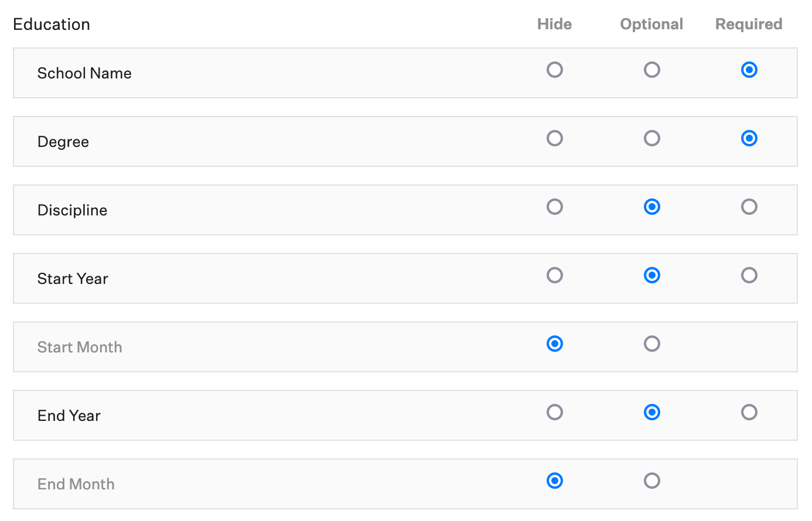Select Required for School Name
812x521 pixels.
click(x=749, y=69)
